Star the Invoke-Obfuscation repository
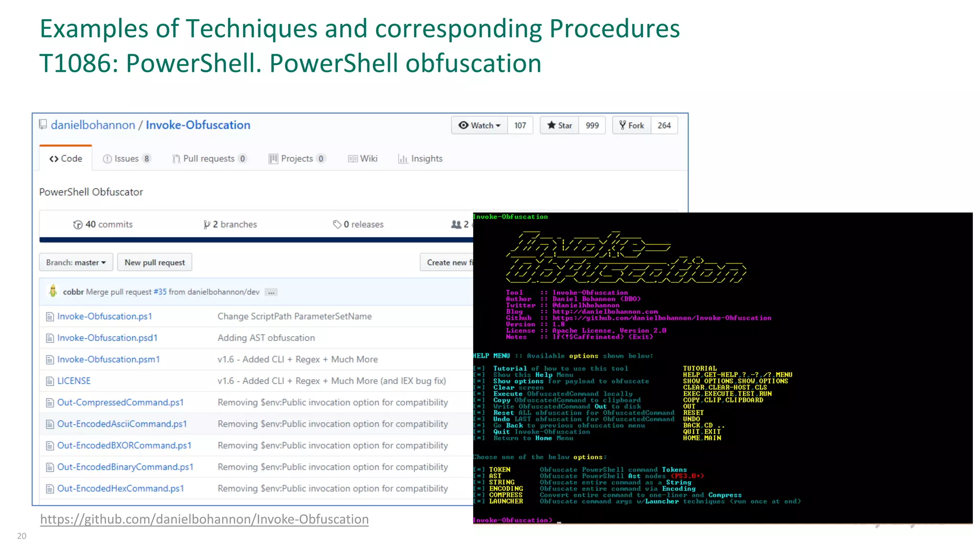Image resolution: width=980 pixels, height=551 pixels. (x=559, y=125)
